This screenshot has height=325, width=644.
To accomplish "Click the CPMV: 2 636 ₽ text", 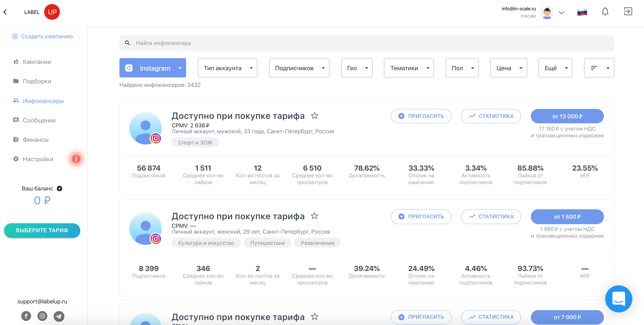I will [190, 125].
